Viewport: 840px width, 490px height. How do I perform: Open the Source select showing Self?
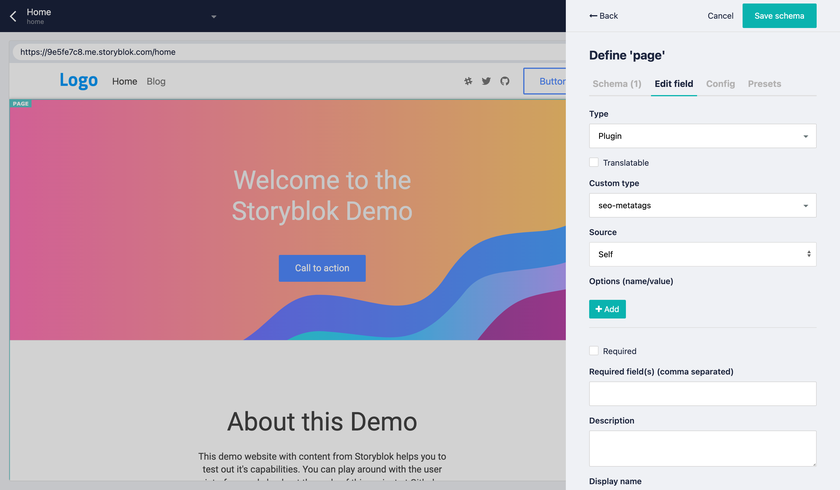tap(702, 254)
